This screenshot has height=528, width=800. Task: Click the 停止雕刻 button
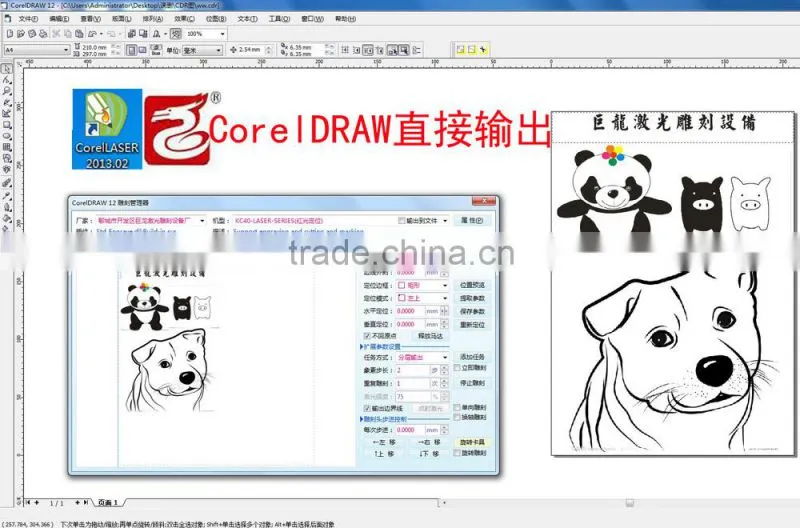(472, 383)
